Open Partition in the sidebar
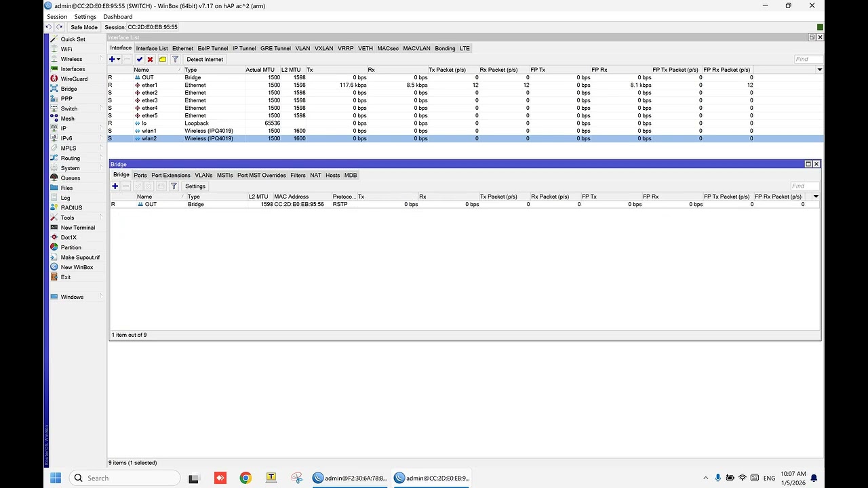Screen dimensions: 868x488 pos(71,247)
